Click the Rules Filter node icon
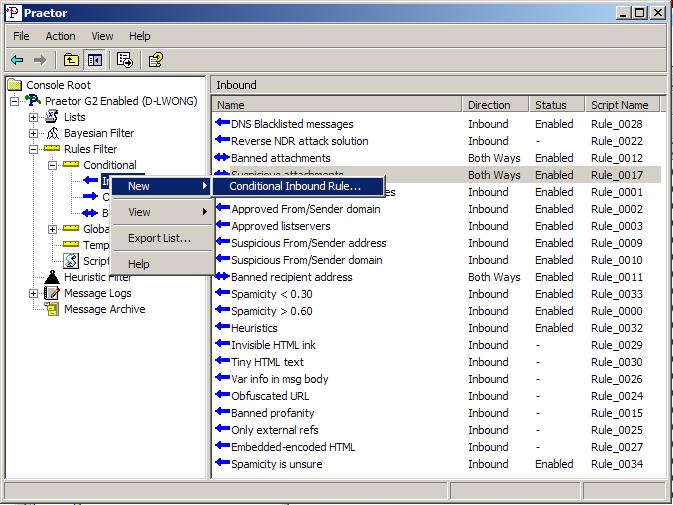The height and width of the screenshot is (505, 673). 52,148
